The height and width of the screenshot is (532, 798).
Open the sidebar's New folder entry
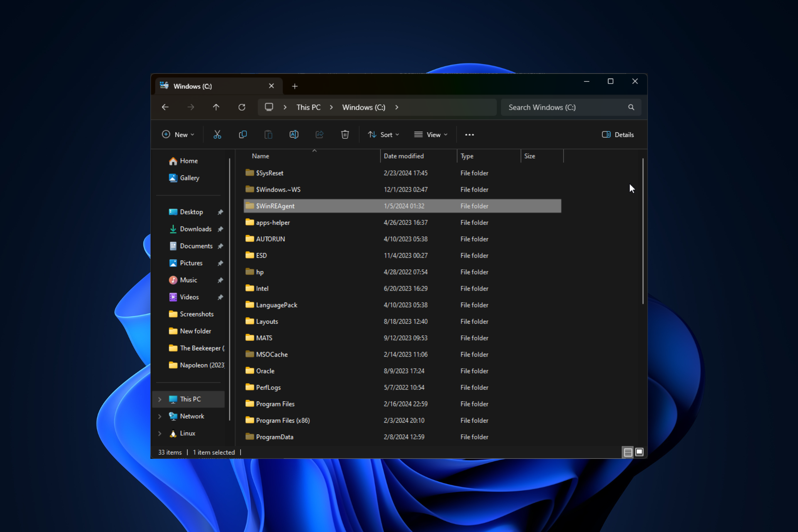tap(190, 331)
